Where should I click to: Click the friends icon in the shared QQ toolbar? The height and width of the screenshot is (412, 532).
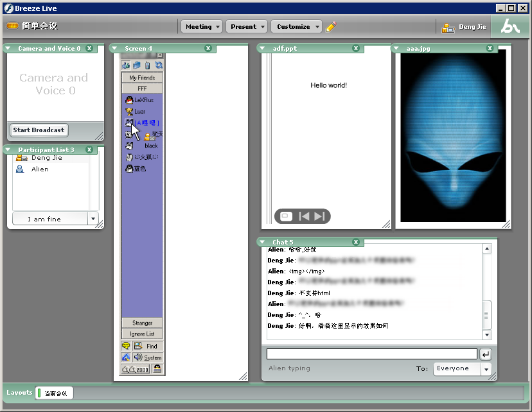click(x=126, y=65)
